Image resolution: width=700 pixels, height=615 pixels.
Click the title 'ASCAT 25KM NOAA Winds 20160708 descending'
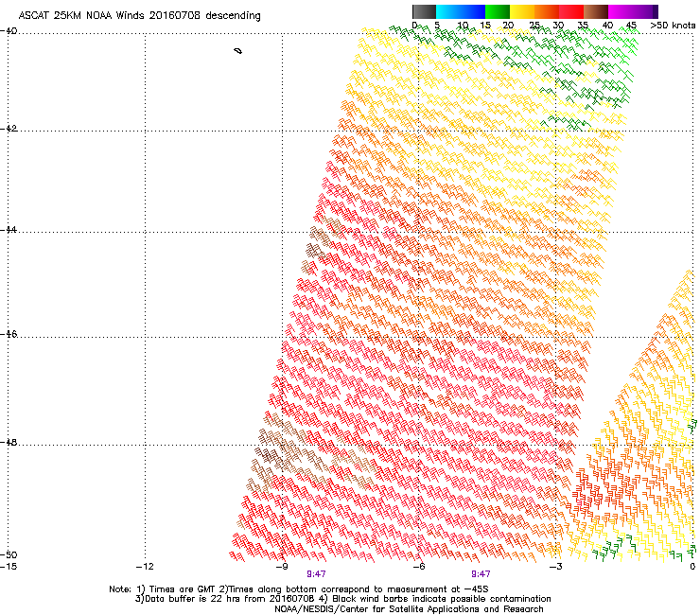click(x=139, y=16)
